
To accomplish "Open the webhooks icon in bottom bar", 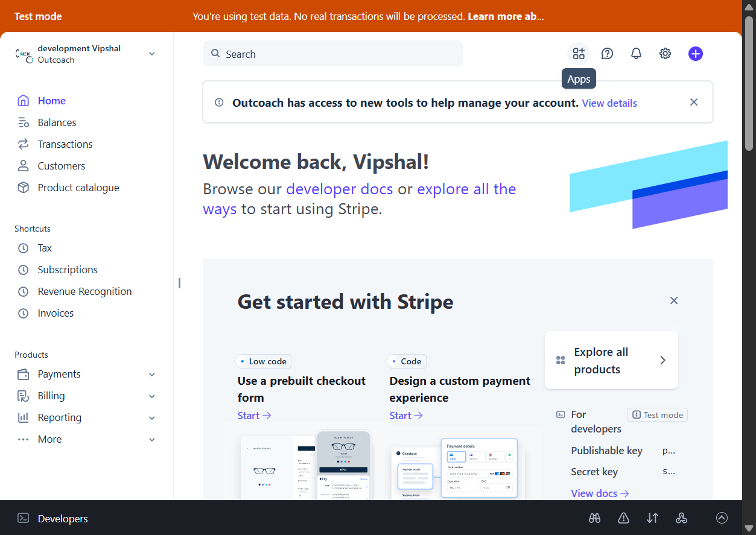I will point(681,518).
